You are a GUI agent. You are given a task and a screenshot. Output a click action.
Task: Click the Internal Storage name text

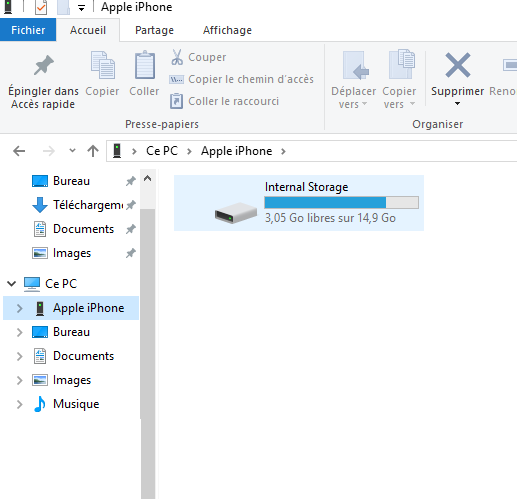(x=306, y=187)
